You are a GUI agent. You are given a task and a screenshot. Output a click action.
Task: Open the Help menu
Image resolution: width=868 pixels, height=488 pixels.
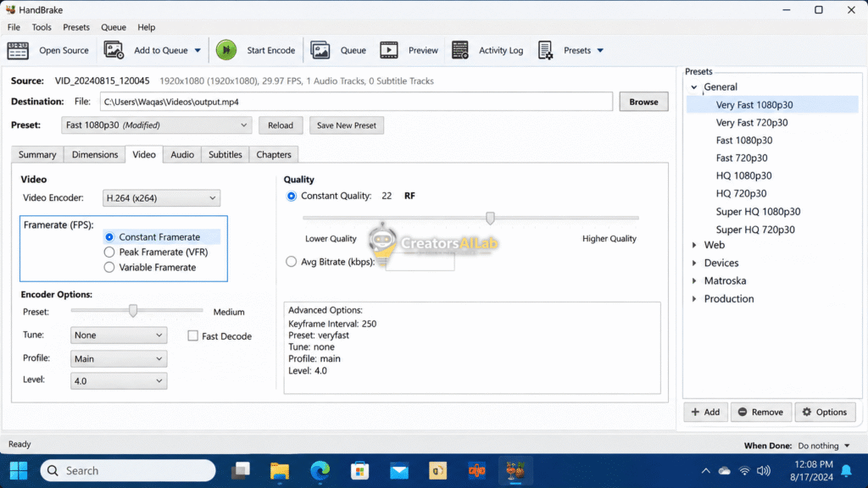coord(146,27)
